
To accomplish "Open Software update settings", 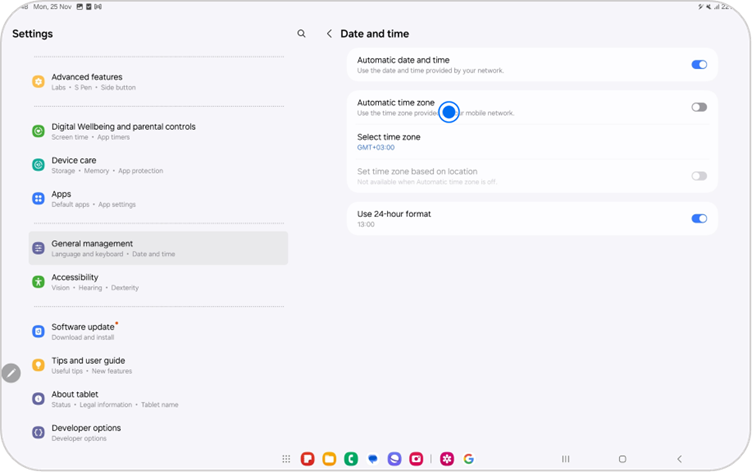I will click(83, 332).
